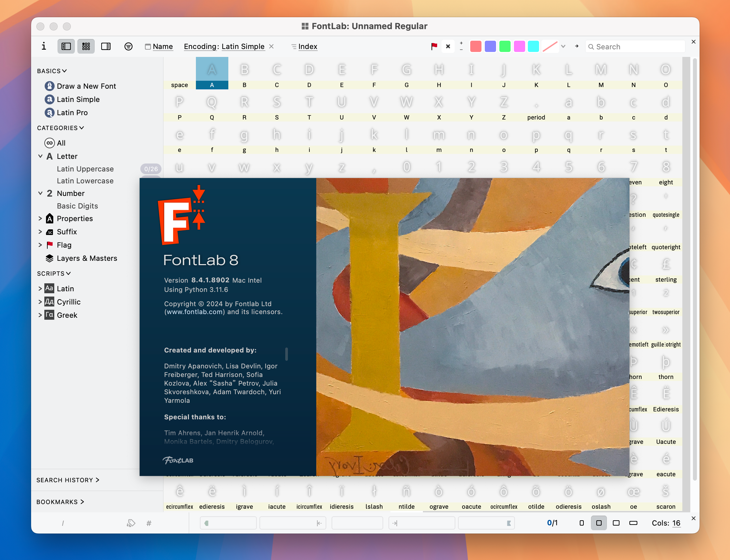Select the All category
This screenshot has width=730, height=560.
pyautogui.click(x=55, y=143)
